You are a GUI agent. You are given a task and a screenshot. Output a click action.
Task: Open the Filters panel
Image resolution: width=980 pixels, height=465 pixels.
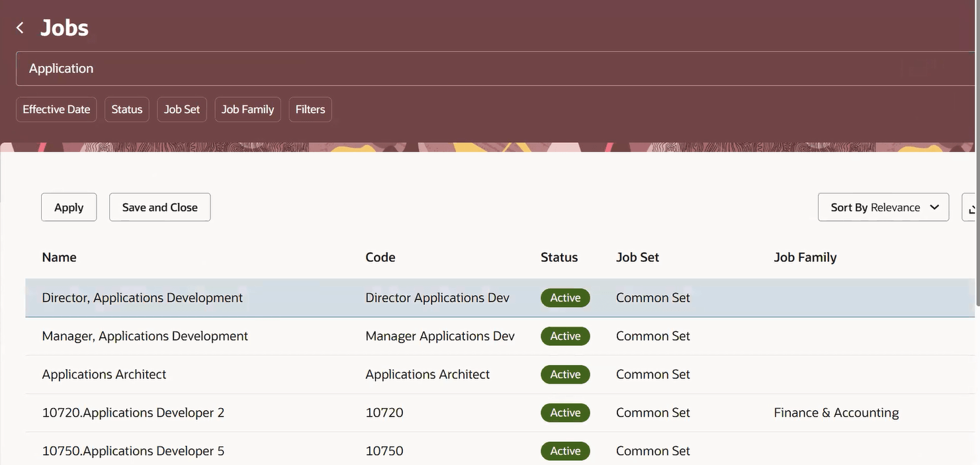pos(310,108)
